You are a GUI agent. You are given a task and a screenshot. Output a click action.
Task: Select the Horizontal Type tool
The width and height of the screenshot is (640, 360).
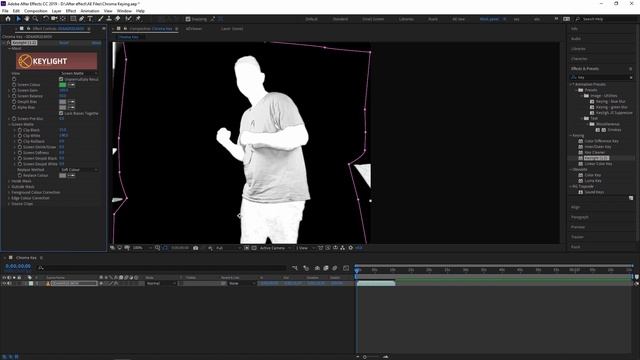[x=90, y=19]
